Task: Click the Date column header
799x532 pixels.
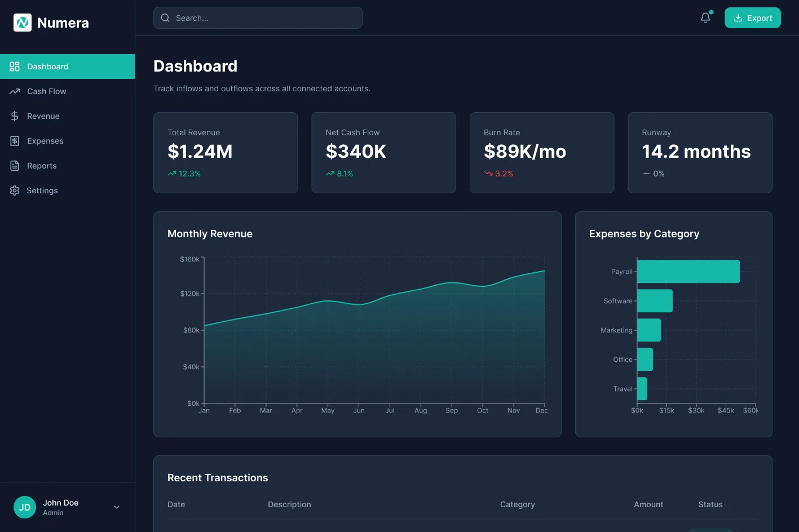Action: 176,504
